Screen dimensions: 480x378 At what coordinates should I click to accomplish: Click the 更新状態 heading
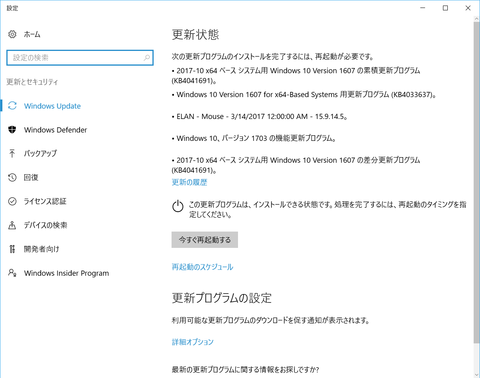click(x=196, y=35)
